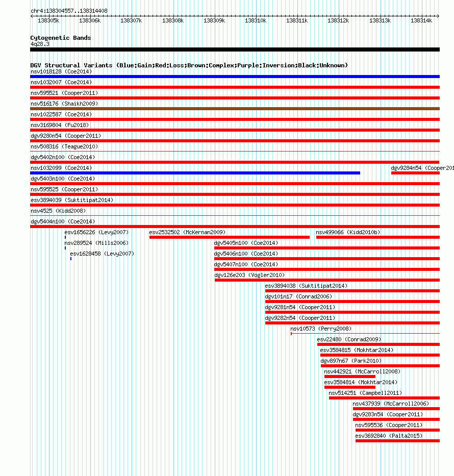Open nsv4525 (Kidd2008) variant
Image resolution: width=454 pixels, height=476 pixels.
(58, 211)
